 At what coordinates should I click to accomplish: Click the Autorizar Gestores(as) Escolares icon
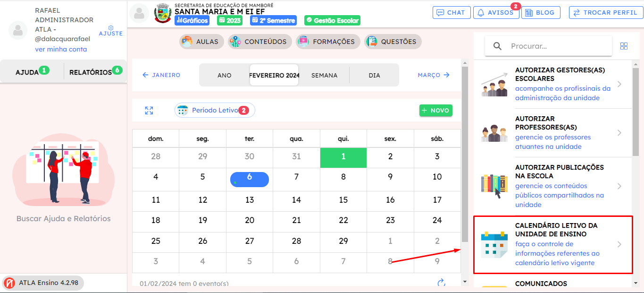pyautogui.click(x=494, y=85)
